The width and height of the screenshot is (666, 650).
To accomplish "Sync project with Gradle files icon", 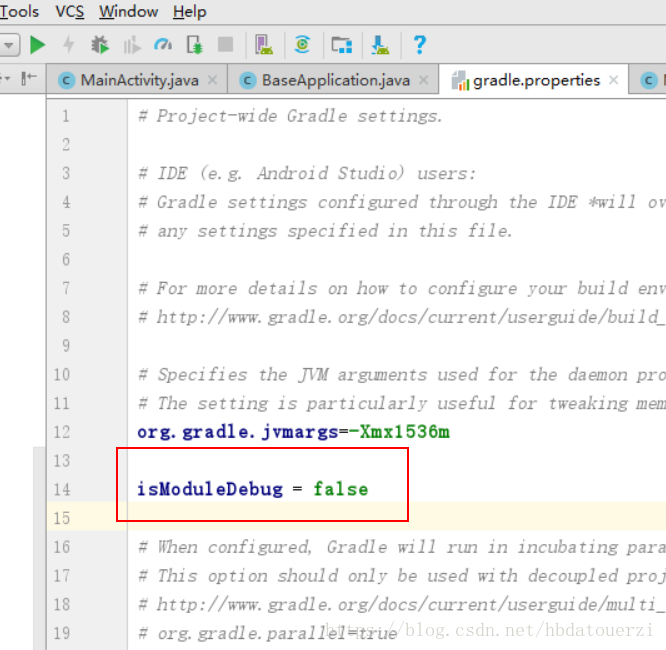I will (302, 44).
